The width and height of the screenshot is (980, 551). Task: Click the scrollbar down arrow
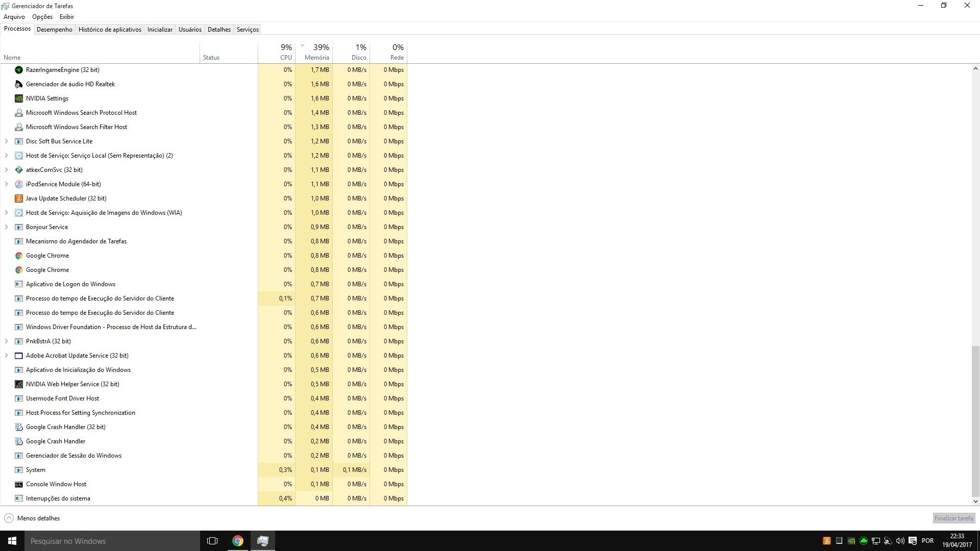975,502
